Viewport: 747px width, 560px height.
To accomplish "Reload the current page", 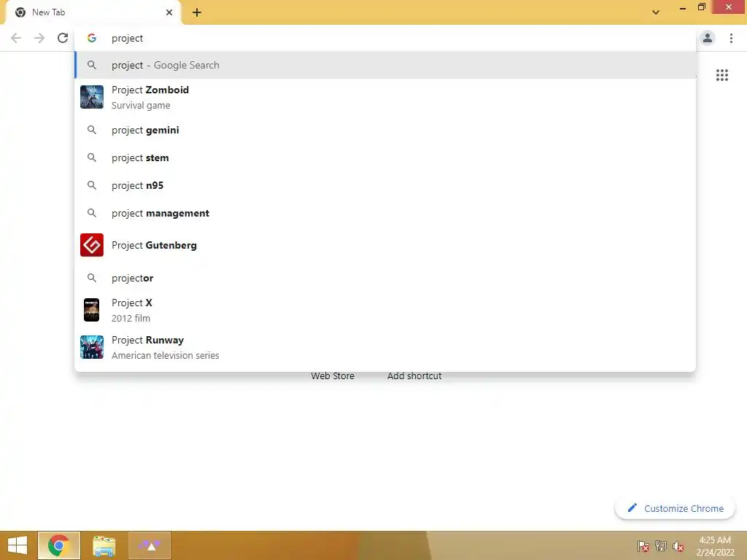I will tap(63, 38).
